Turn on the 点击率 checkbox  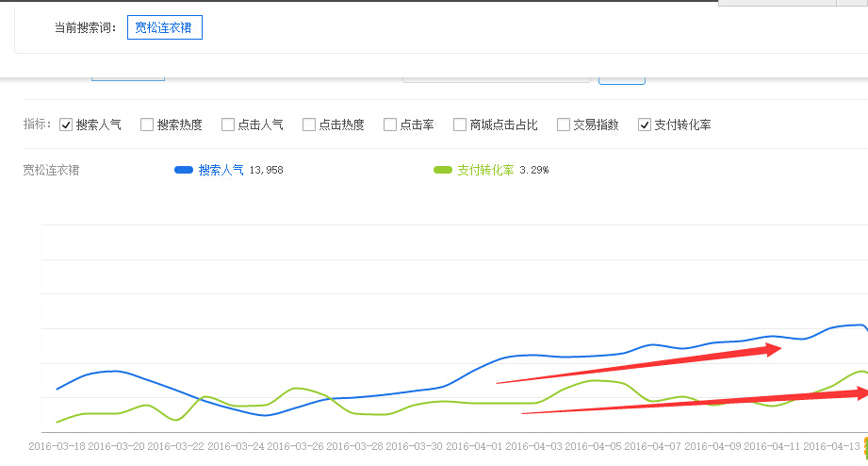click(x=390, y=125)
